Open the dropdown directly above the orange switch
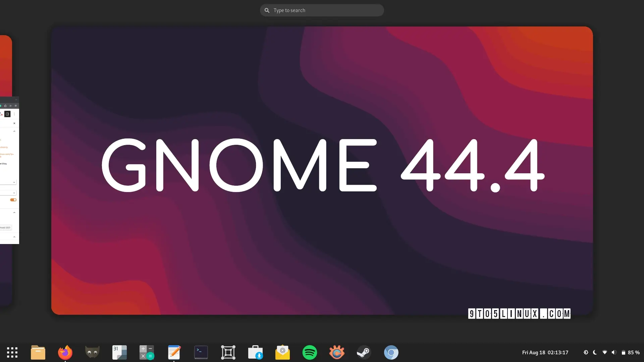Image resolution: width=644 pixels, height=362 pixels. coord(8,193)
